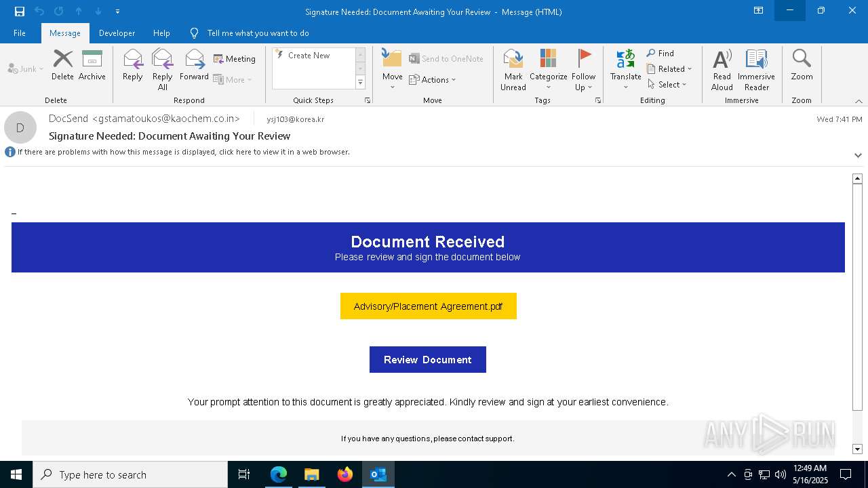
Task: Open the notification center
Action: (846, 474)
